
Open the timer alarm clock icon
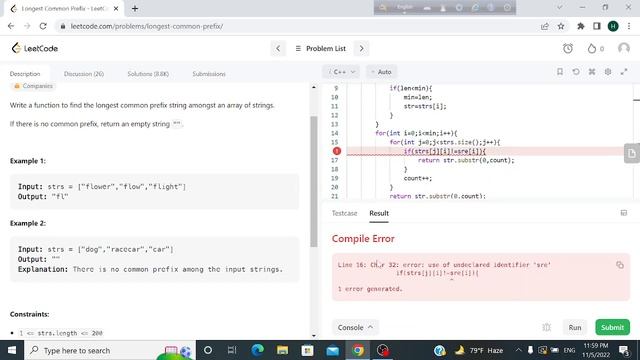pyautogui.click(x=568, y=49)
